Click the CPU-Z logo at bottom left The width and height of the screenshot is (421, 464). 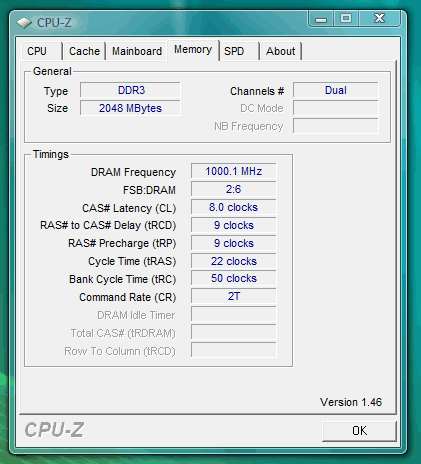54,430
